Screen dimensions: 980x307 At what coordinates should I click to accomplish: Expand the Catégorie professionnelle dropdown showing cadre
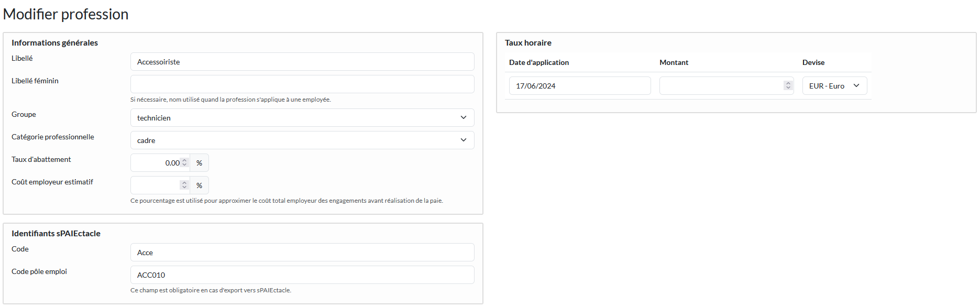(302, 140)
